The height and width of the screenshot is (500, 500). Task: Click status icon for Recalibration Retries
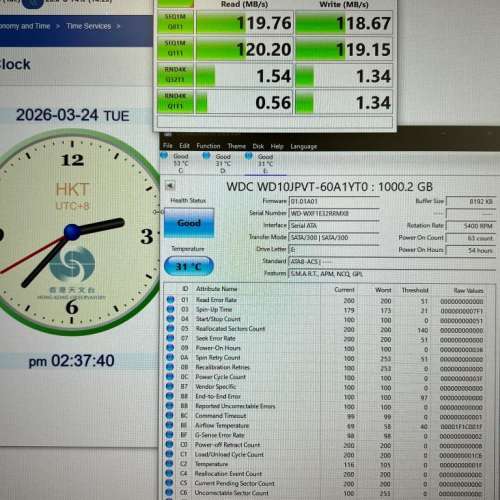coord(170,367)
